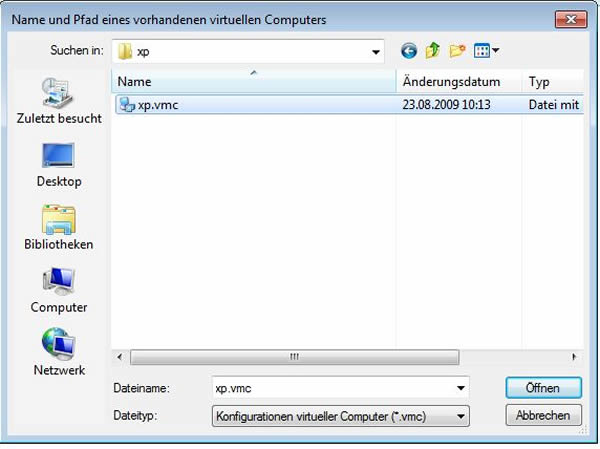Sort by the Änderungsdatum column
This screenshot has width=600, height=449.
click(459, 81)
